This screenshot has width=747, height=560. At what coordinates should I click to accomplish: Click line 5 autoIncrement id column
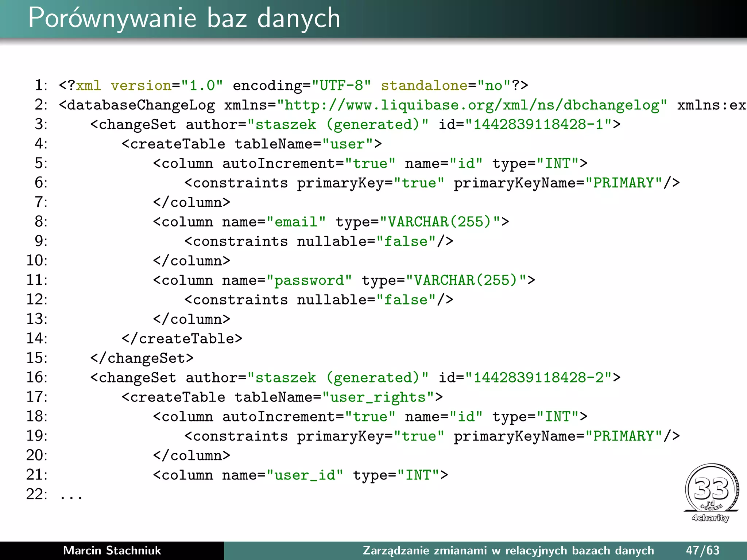(x=370, y=163)
